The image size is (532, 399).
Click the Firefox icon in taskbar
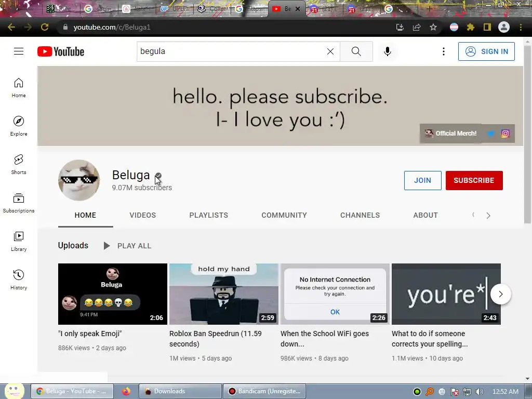coord(126,391)
